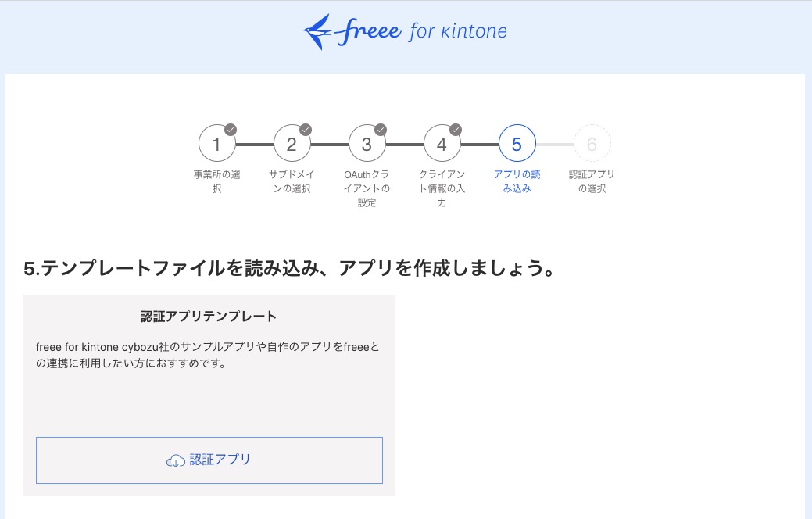The image size is (812, 519).
Task: Click the OAuthクライアントの設定 step label
Action: [367, 188]
